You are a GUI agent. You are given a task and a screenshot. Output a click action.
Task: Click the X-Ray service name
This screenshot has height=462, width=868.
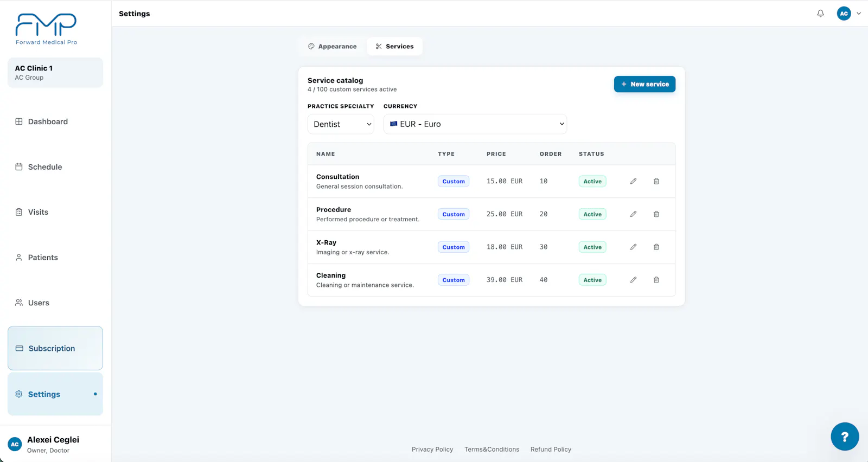[326, 242]
